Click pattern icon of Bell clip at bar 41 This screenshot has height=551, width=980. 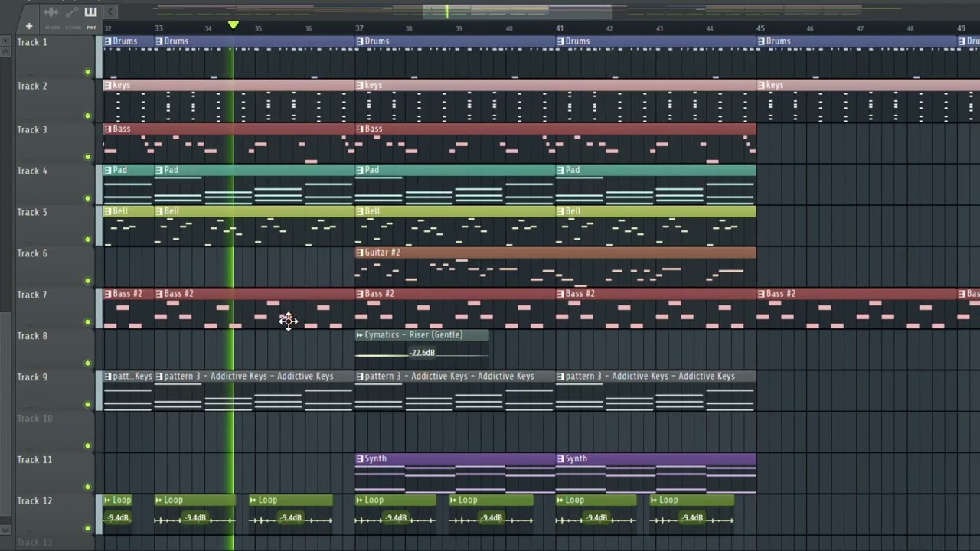tap(560, 211)
